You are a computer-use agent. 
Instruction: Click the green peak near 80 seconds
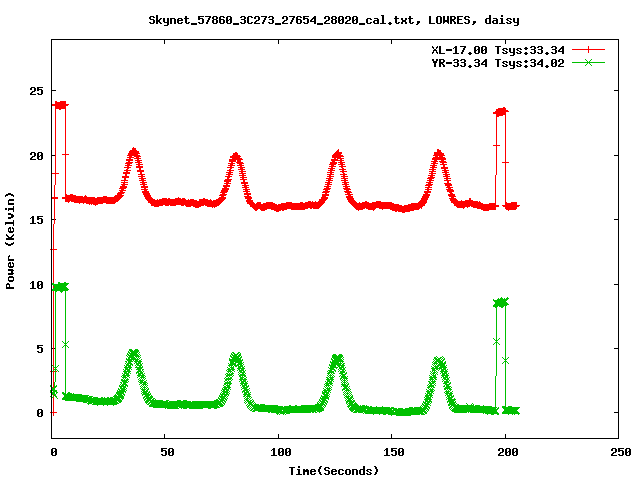[236, 358]
